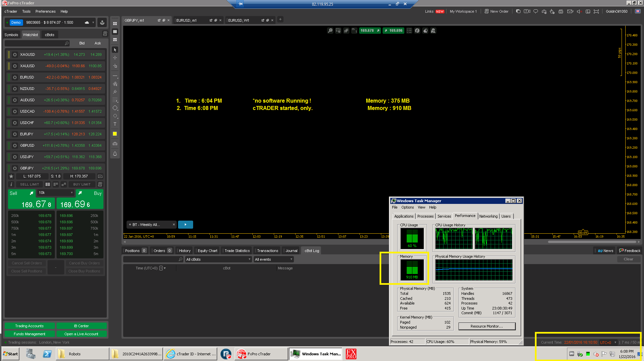Open price alert bell icon
Viewport: 644px width, 361px height.
click(x=115, y=154)
